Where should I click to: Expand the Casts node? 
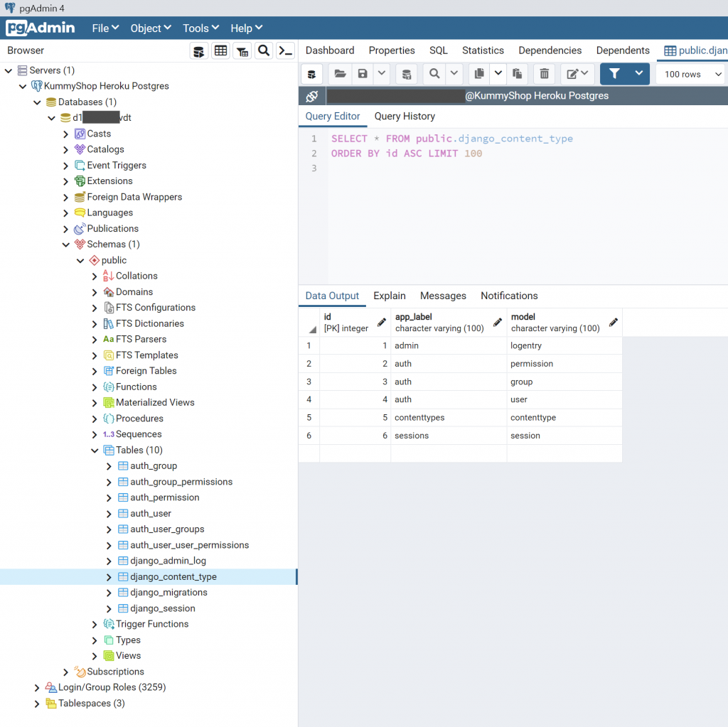tap(66, 134)
